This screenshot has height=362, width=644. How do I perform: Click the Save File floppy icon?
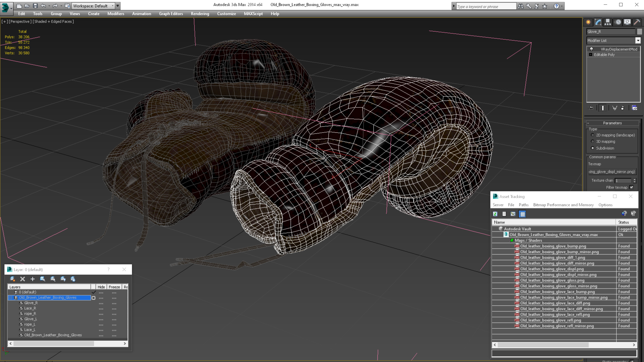coord(35,6)
